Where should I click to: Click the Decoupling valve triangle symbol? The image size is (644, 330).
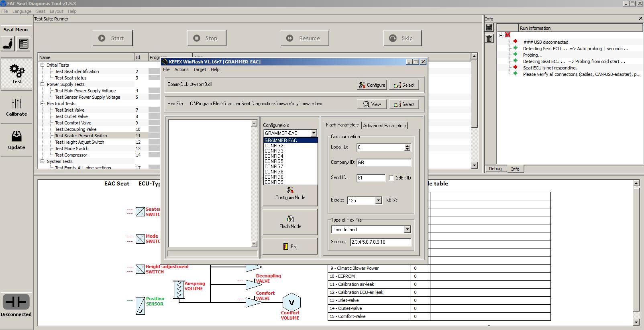[254, 285]
